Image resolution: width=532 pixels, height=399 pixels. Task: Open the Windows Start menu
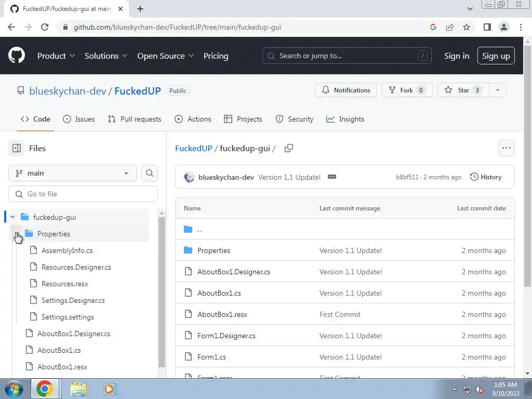(14, 389)
